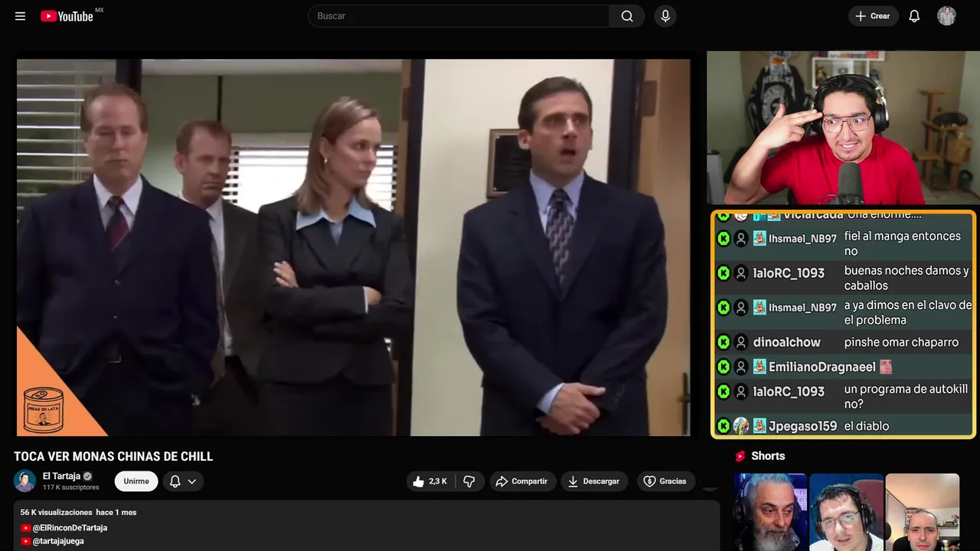This screenshot has width=980, height=551.
Task: Expand the description at views text
Action: click(x=78, y=512)
